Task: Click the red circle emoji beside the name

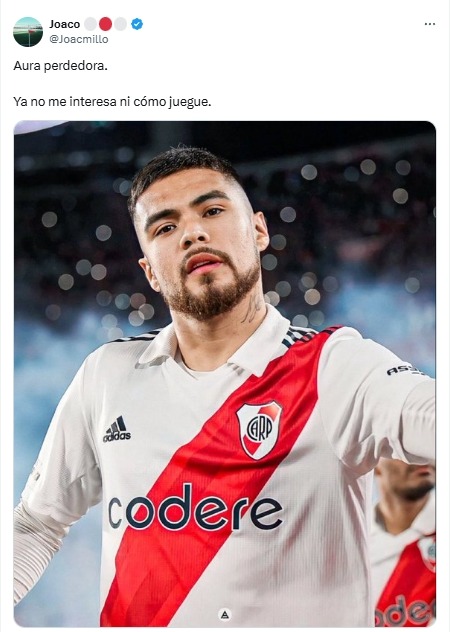Action: pyautogui.click(x=105, y=24)
